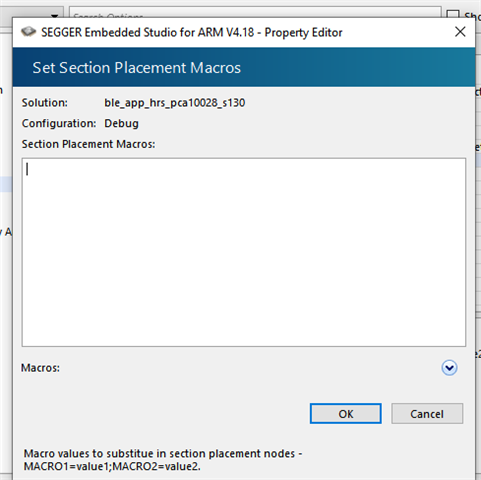Click the Section Placement Macros label
Screen dimensions: 481x480
pos(88,144)
